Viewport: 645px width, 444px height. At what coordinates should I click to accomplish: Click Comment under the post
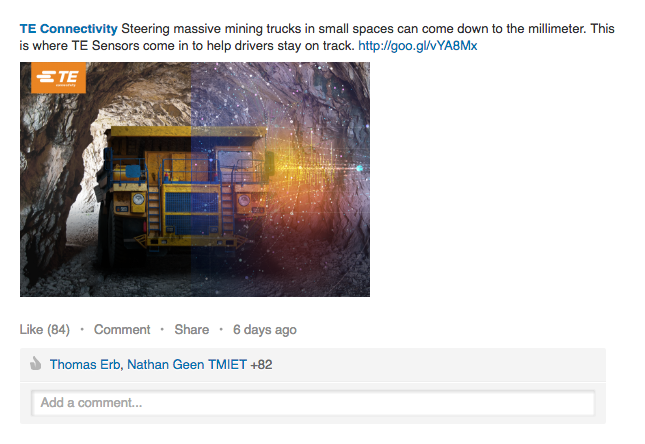click(122, 330)
